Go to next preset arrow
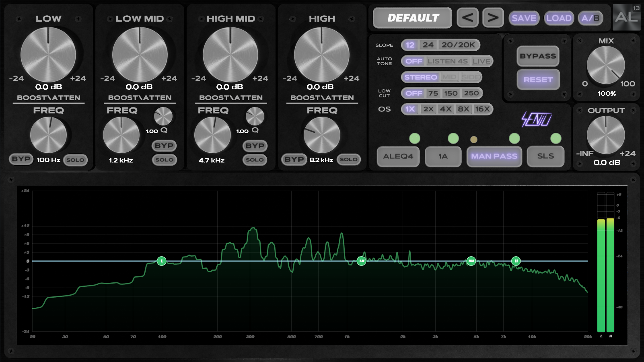Viewport: 644px width, 362px height. tap(493, 18)
